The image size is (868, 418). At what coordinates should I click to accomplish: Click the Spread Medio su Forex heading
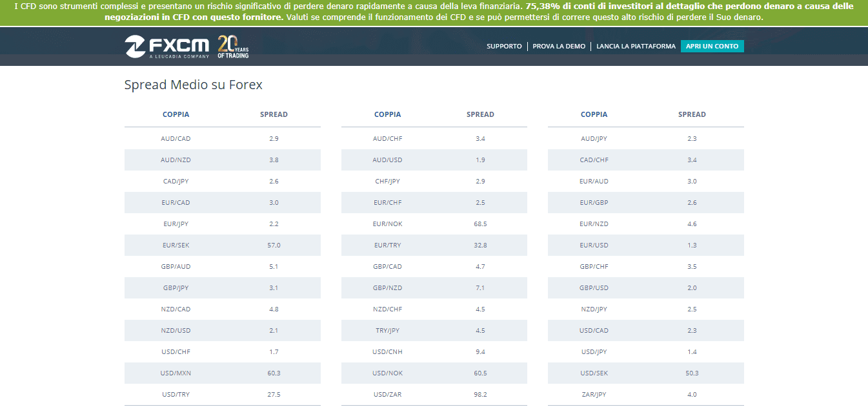point(193,85)
